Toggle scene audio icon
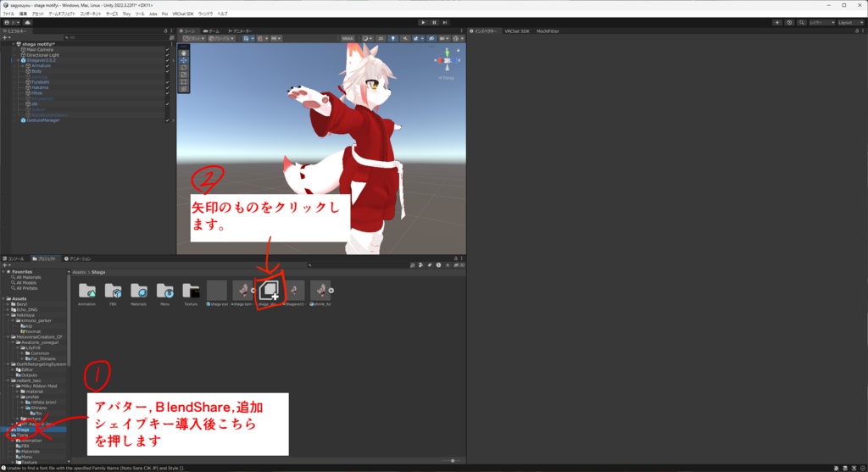868x472 pixels. tap(405, 39)
